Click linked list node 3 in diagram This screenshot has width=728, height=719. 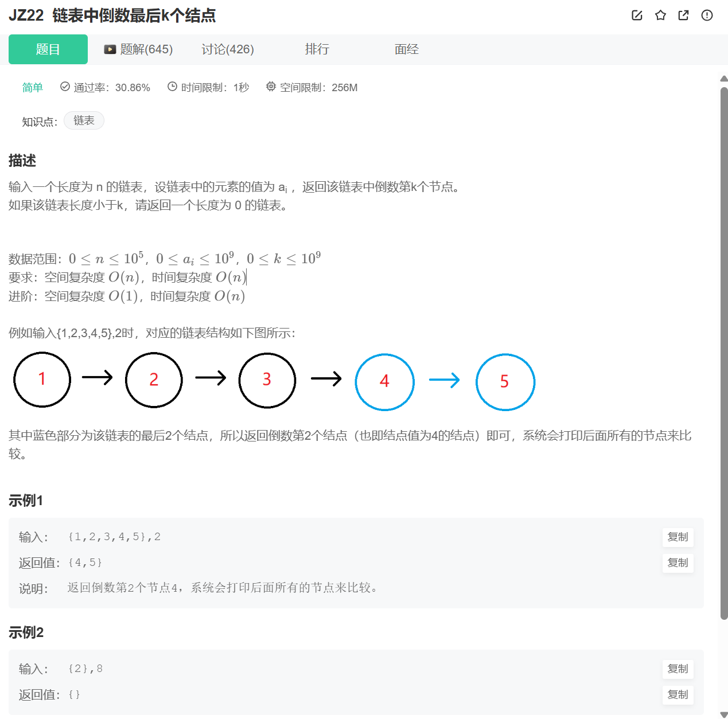coord(267,380)
